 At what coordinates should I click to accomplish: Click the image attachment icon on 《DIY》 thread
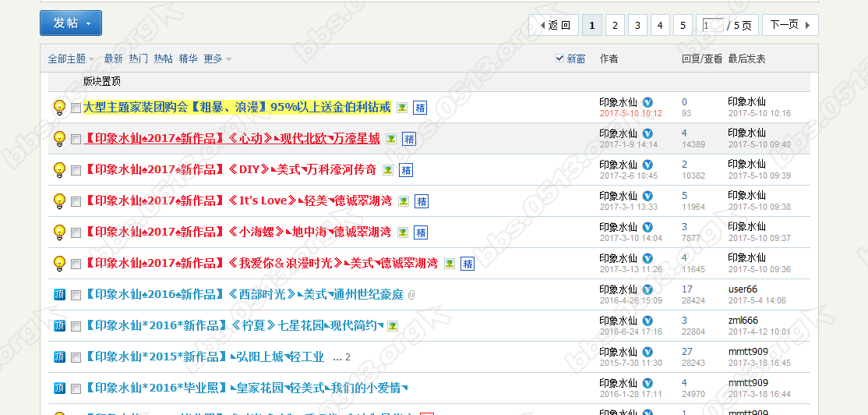[x=388, y=169]
